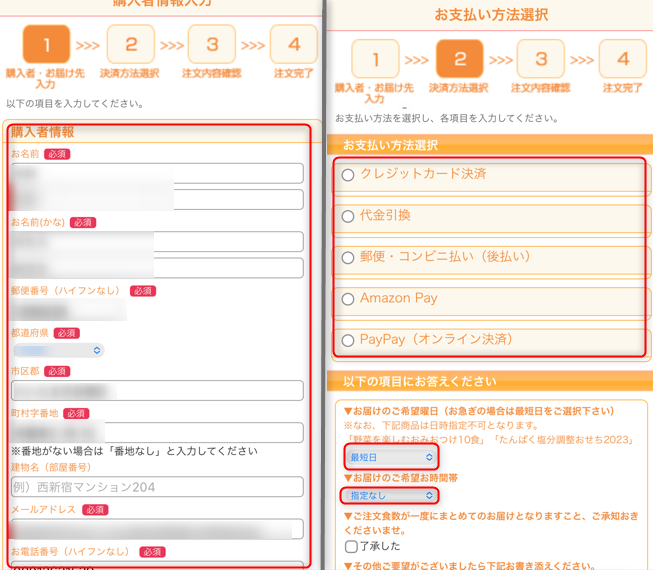The width and height of the screenshot is (653, 570).
Task: Click the 市区郡 input field
Action: tap(157, 391)
